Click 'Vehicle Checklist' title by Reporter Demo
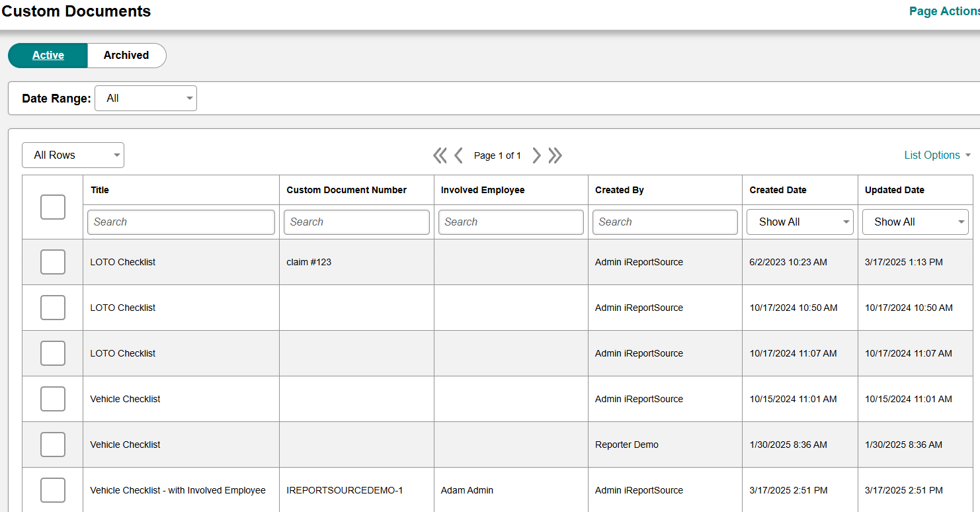 point(125,445)
